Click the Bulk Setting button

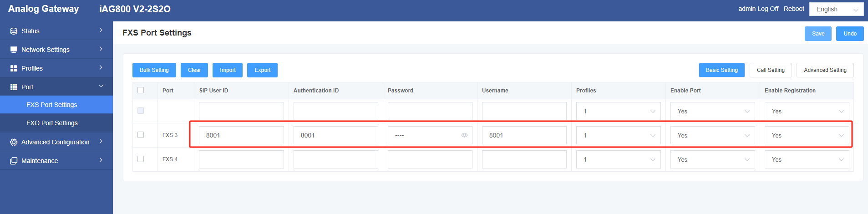point(154,70)
